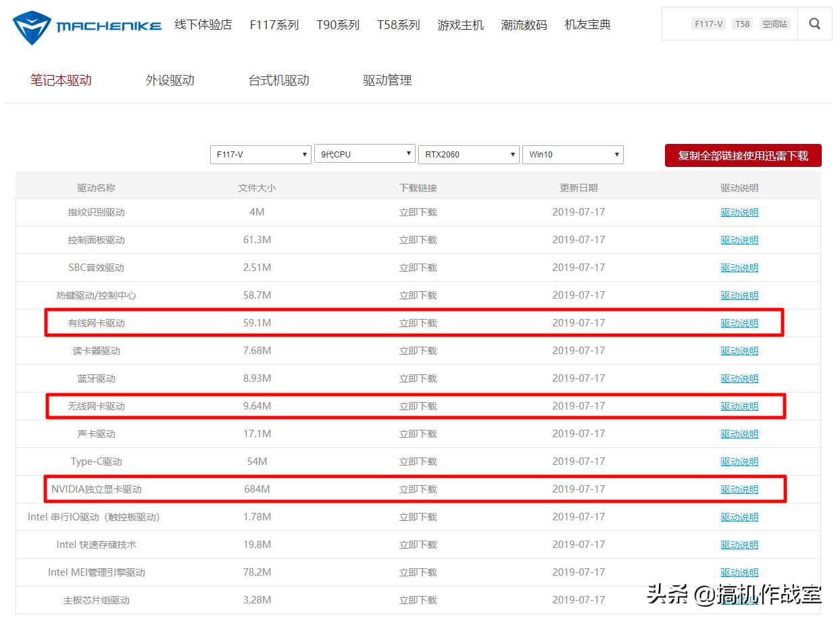This screenshot has height=623, width=840.
Task: Click 立即下载 for 指纹识别驱动
Action: pos(418,211)
